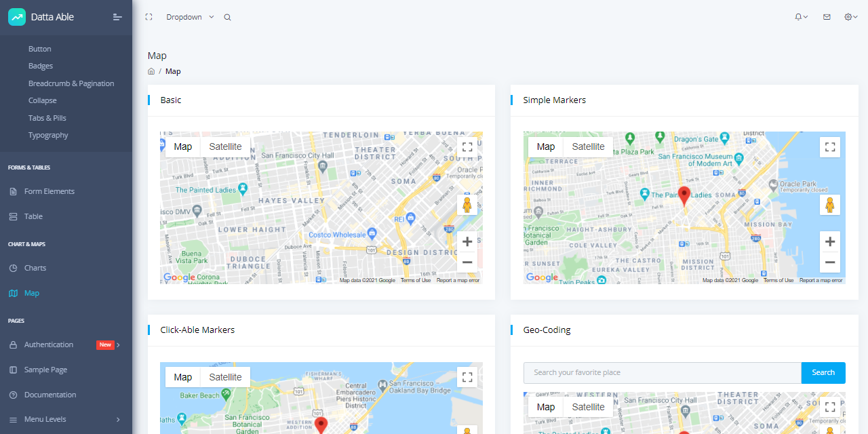Open the mail envelope icon
The height and width of the screenshot is (434, 868).
(x=827, y=17)
